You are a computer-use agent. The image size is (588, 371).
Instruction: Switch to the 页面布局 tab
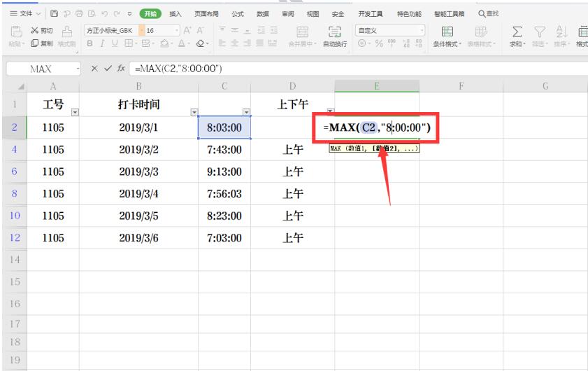point(206,14)
